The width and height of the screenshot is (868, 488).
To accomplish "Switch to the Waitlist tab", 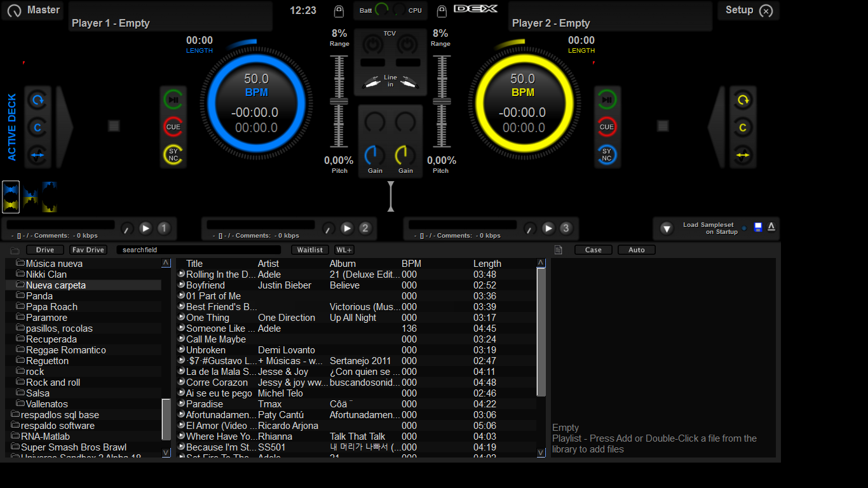I will (x=309, y=249).
